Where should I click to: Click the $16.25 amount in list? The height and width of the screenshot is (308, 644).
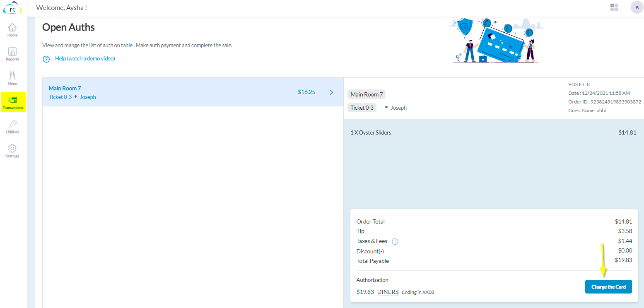tap(306, 92)
